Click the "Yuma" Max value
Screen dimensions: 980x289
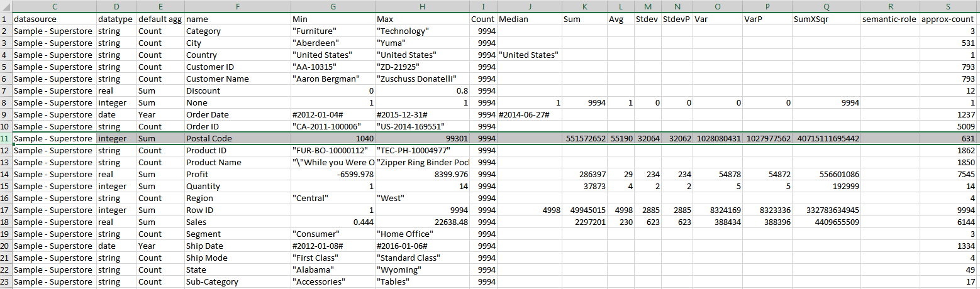pyautogui.click(x=422, y=43)
